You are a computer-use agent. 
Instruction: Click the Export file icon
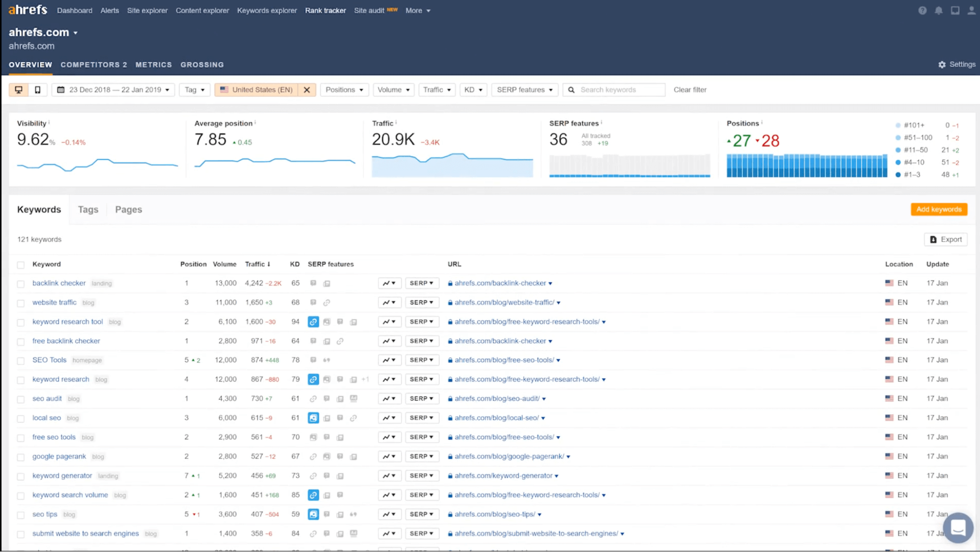(x=933, y=239)
